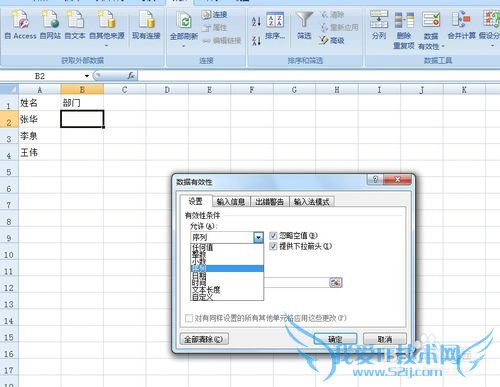Expand the 允许 combo box arrow
500x387 pixels.
click(x=258, y=237)
